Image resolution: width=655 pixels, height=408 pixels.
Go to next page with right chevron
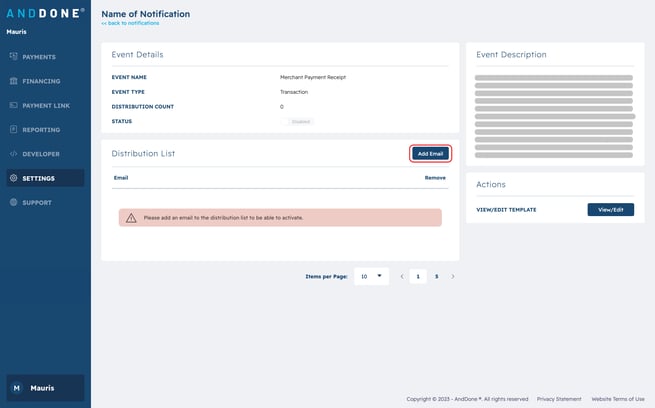pyautogui.click(x=453, y=276)
